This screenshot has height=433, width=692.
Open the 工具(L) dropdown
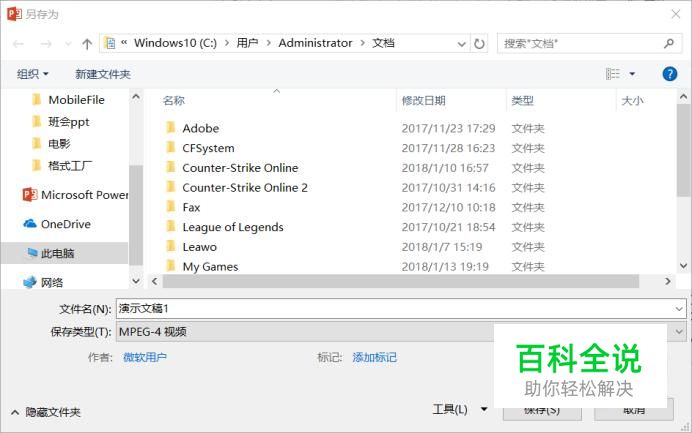pos(459,409)
